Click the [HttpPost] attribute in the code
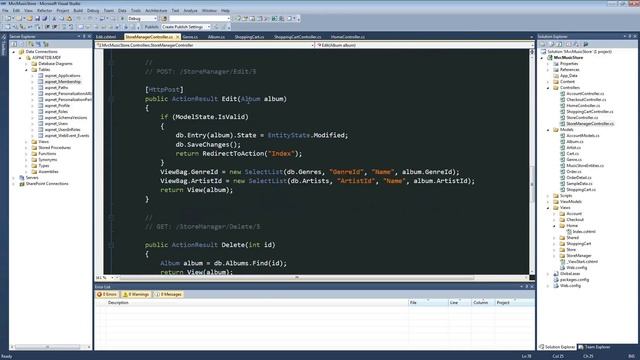Screen dimensions: 640x360 coord(164,89)
